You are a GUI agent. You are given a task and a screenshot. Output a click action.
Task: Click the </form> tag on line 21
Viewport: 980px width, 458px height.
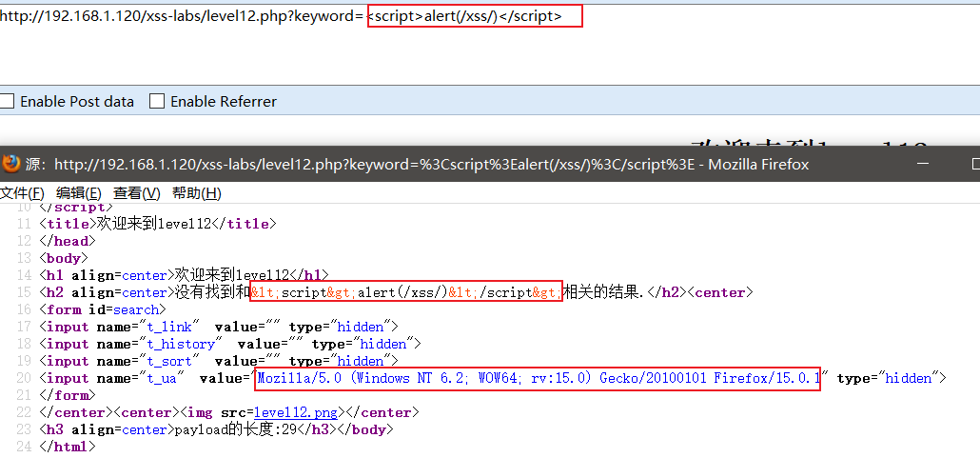pos(68,395)
